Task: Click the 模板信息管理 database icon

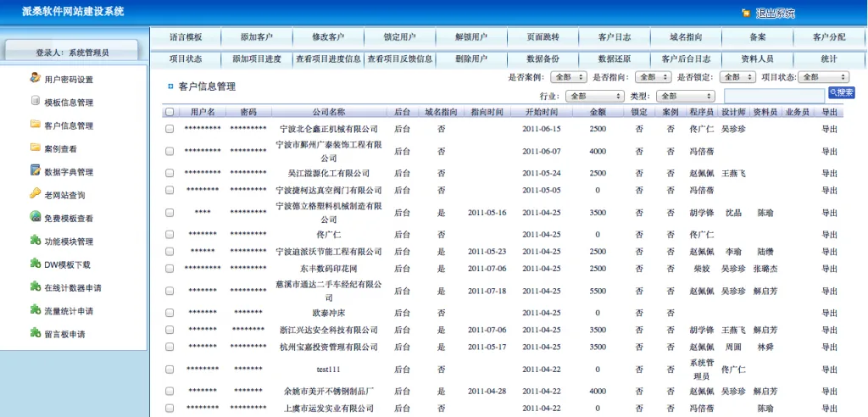Action: point(36,101)
